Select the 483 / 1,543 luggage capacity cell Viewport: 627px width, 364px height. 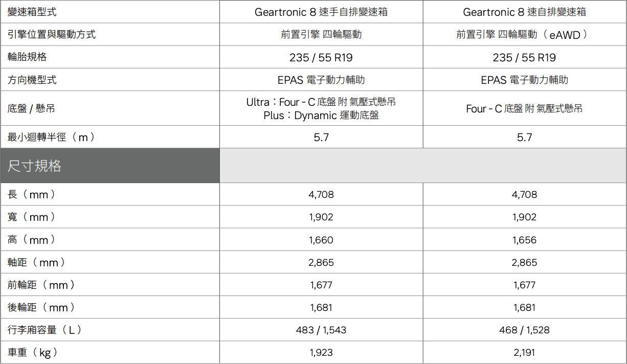point(321,330)
